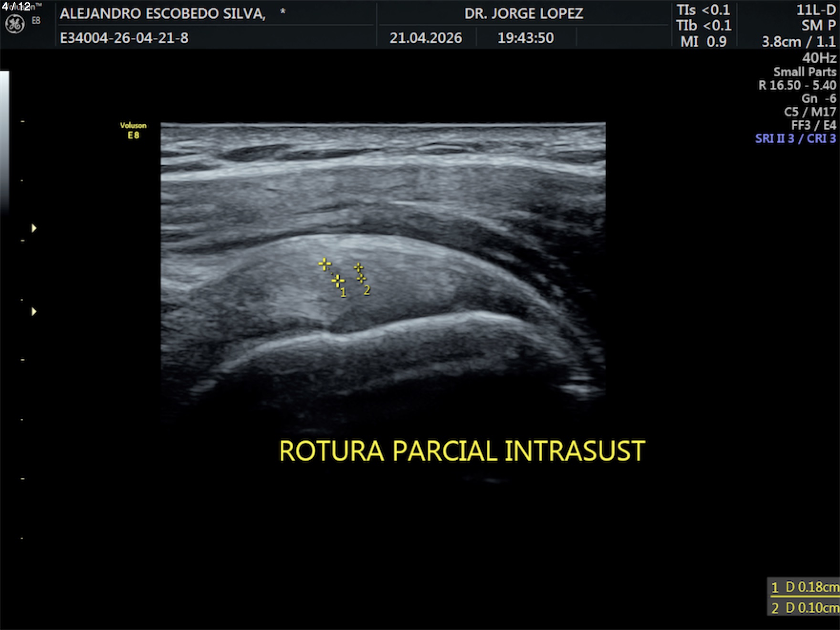The image size is (840, 630).
Task: Click DR. JORGE LOPEZ field
Action: (524, 13)
